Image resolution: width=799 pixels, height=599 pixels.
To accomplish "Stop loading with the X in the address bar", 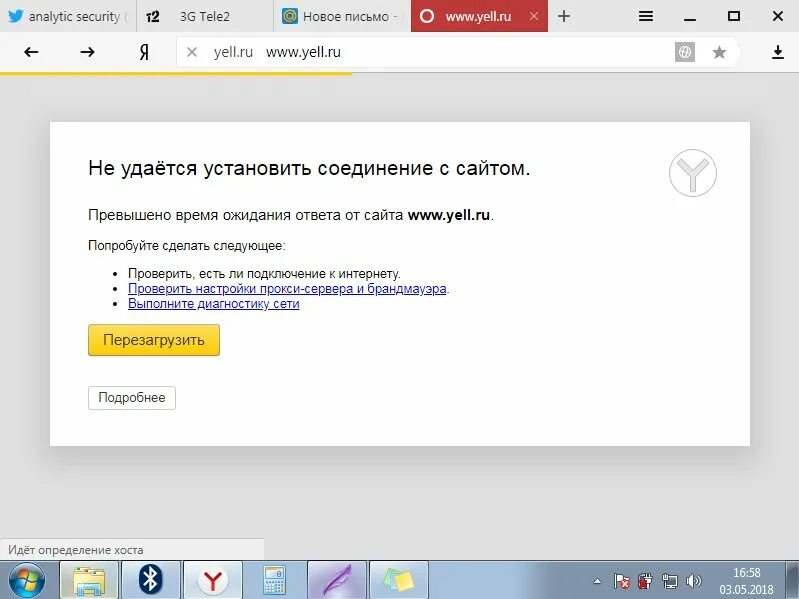I will click(192, 52).
